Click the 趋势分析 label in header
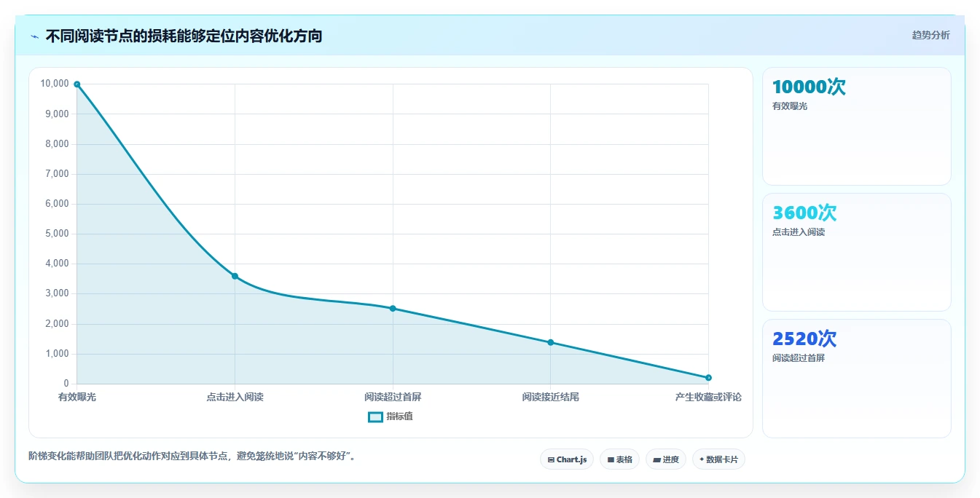 (930, 35)
